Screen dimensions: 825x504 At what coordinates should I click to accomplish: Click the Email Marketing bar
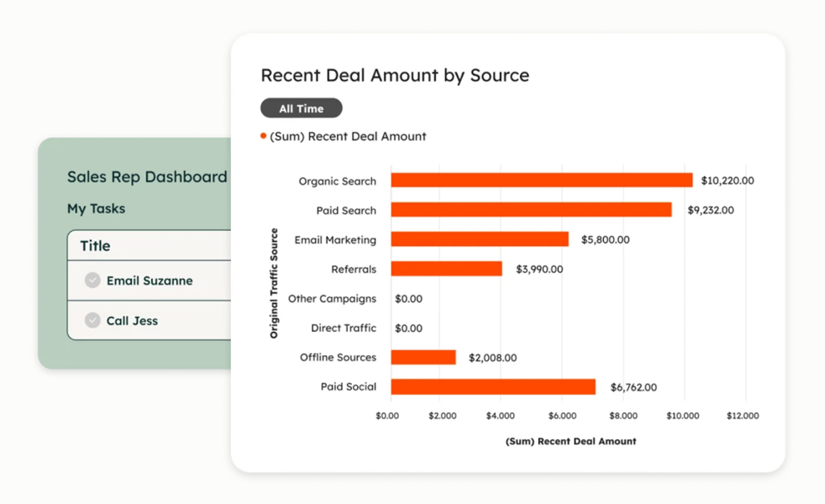(x=479, y=239)
